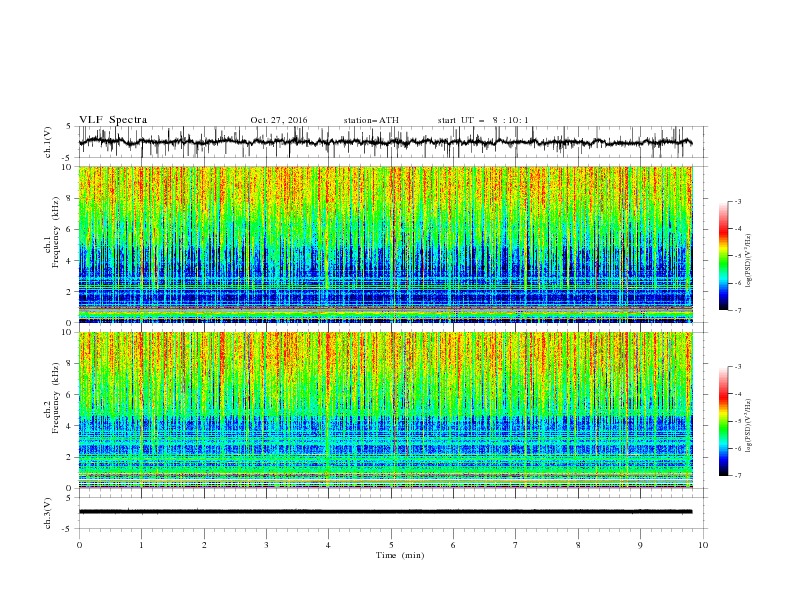Click the "8" kHz tick on ch.1 frequency axis

pyautogui.click(x=70, y=198)
